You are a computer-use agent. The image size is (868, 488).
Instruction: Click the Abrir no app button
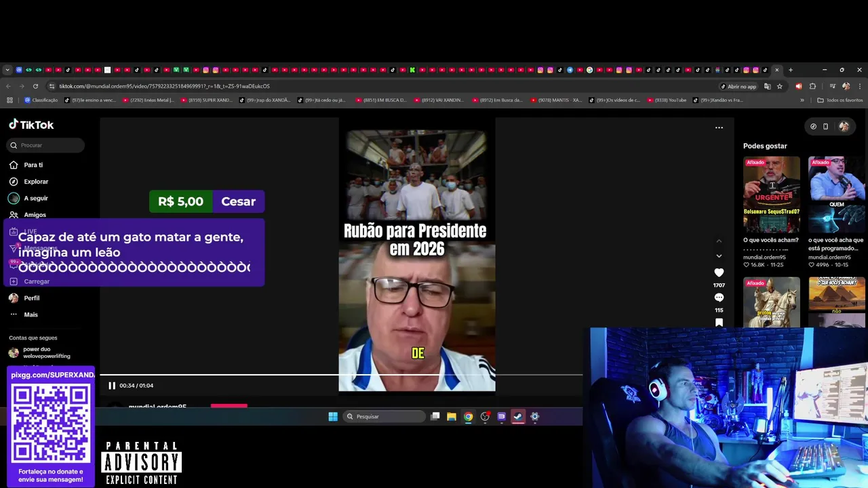coord(738,86)
